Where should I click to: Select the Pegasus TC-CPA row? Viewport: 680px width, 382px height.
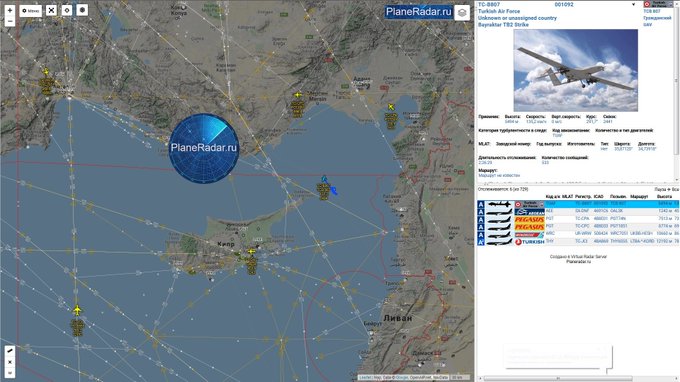pyautogui.click(x=578, y=219)
